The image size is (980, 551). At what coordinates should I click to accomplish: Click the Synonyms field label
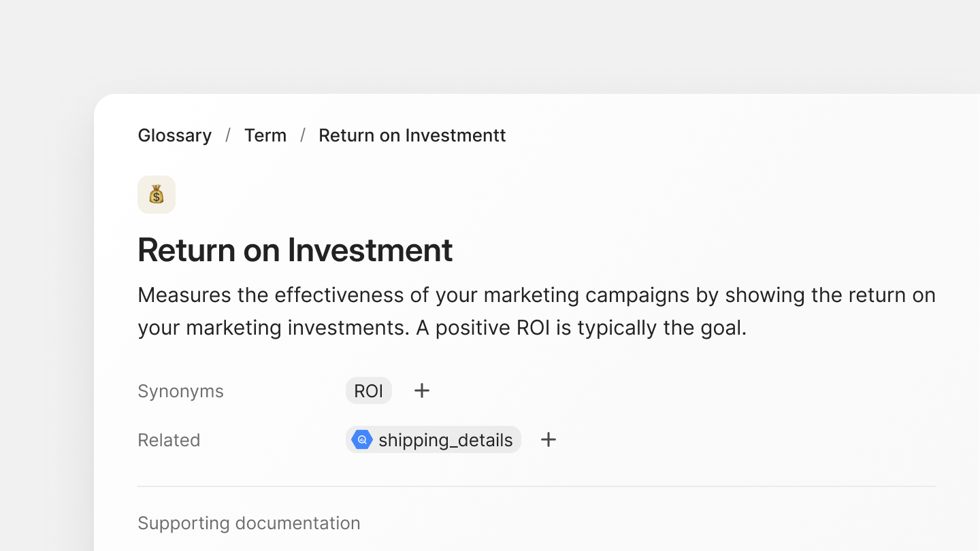(x=180, y=391)
